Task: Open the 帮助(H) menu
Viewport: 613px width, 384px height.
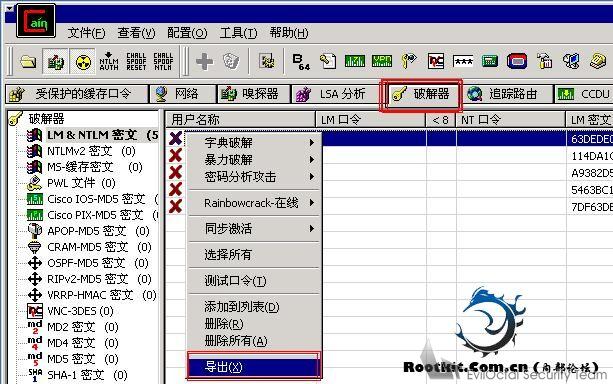Action: [x=289, y=33]
